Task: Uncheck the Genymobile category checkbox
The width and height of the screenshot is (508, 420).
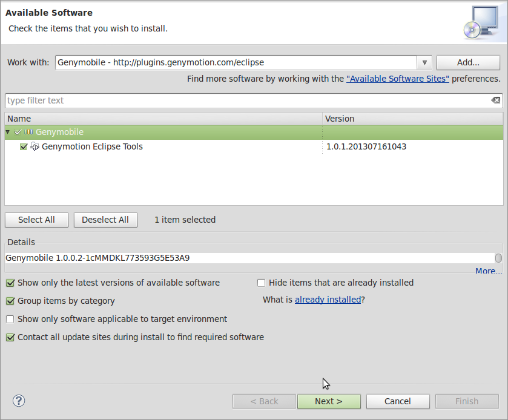Action: [18, 132]
